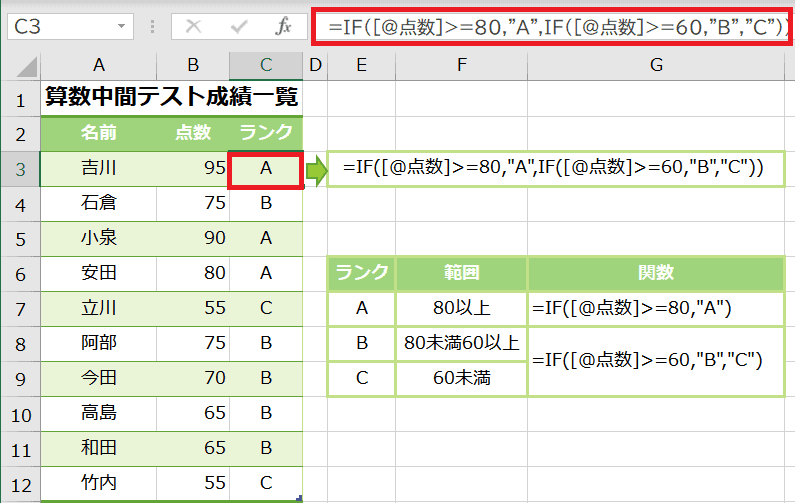Viewport: 795px width, 503px height.
Task: Select the cell with 竹内's score 55
Action: (192, 483)
